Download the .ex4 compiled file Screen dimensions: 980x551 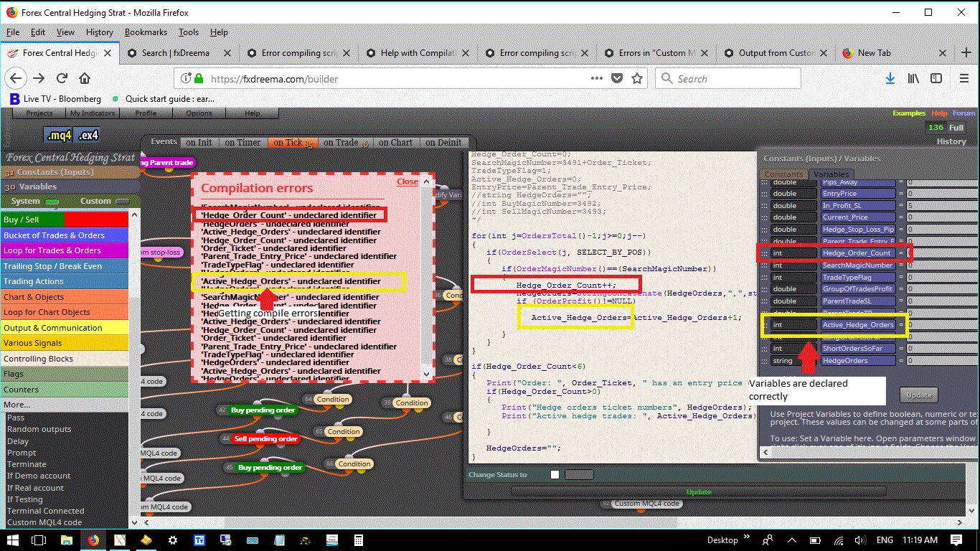coord(88,136)
